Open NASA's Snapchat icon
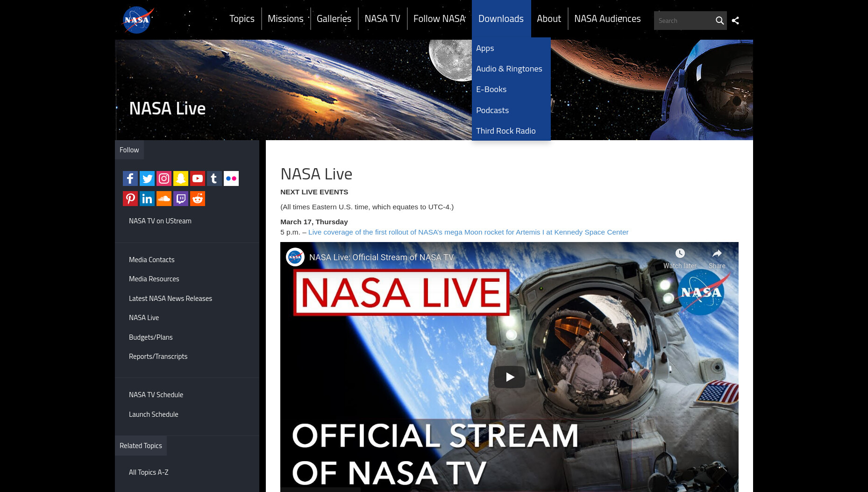The width and height of the screenshot is (868, 492). click(181, 178)
